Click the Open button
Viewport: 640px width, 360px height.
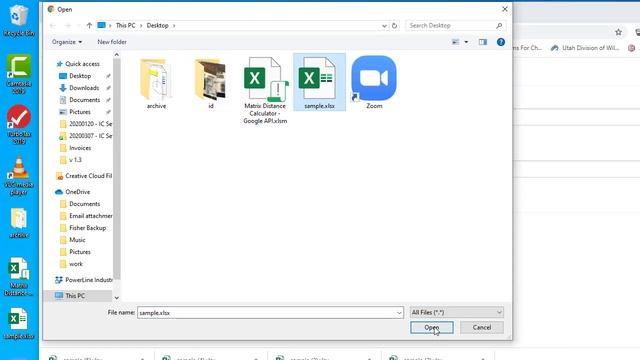coord(431,327)
